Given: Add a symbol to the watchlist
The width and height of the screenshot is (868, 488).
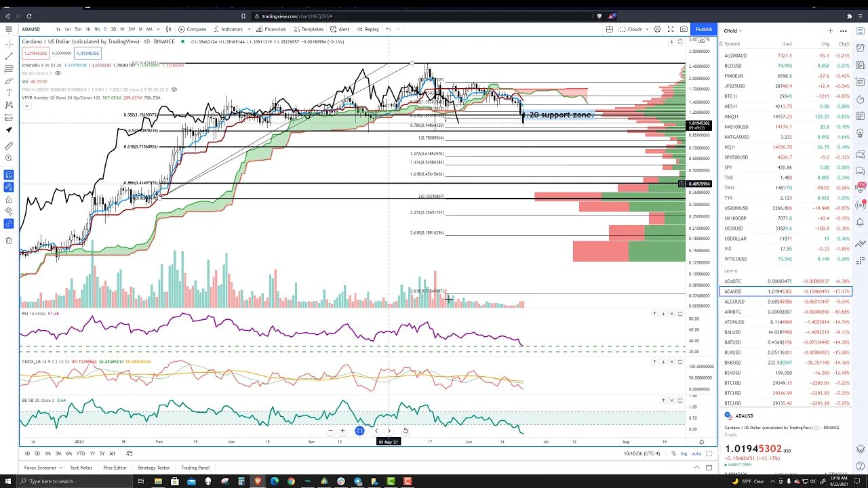Looking at the screenshot, I should [x=830, y=30].
